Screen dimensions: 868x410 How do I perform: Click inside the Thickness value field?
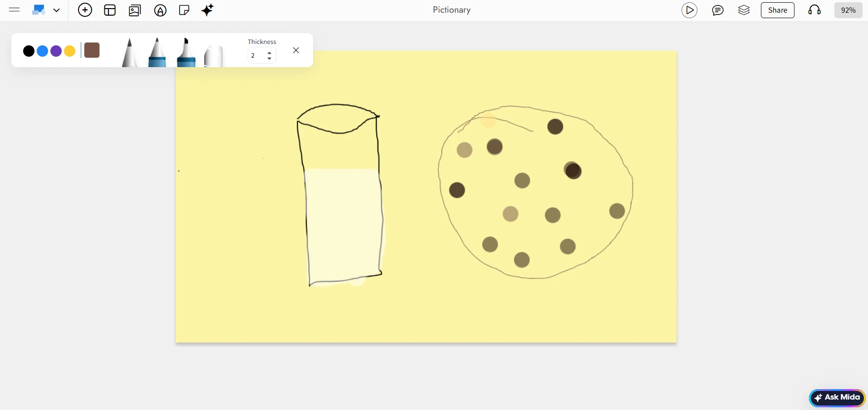pos(255,55)
